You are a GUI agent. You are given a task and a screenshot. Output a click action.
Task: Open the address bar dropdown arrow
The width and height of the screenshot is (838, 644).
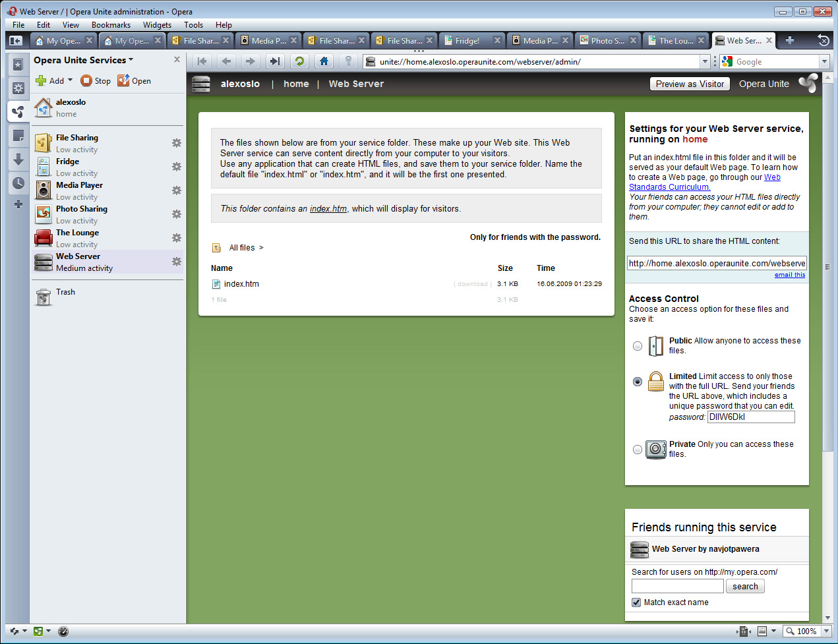(705, 62)
